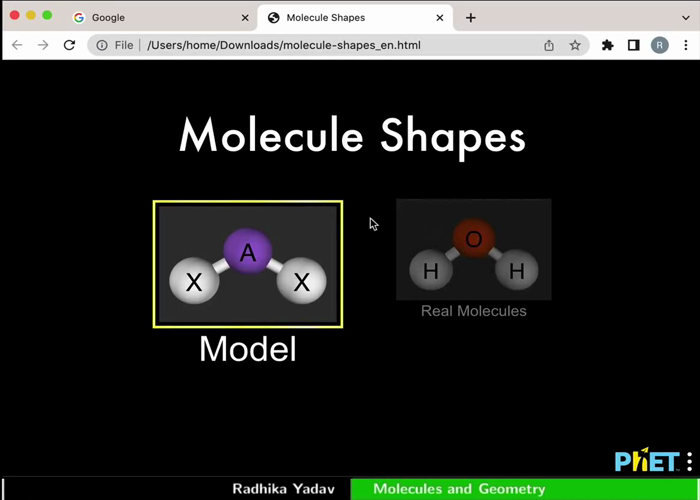The image size is (700, 500).
Task: Open the Chrome profile avatar R
Action: coord(659,45)
